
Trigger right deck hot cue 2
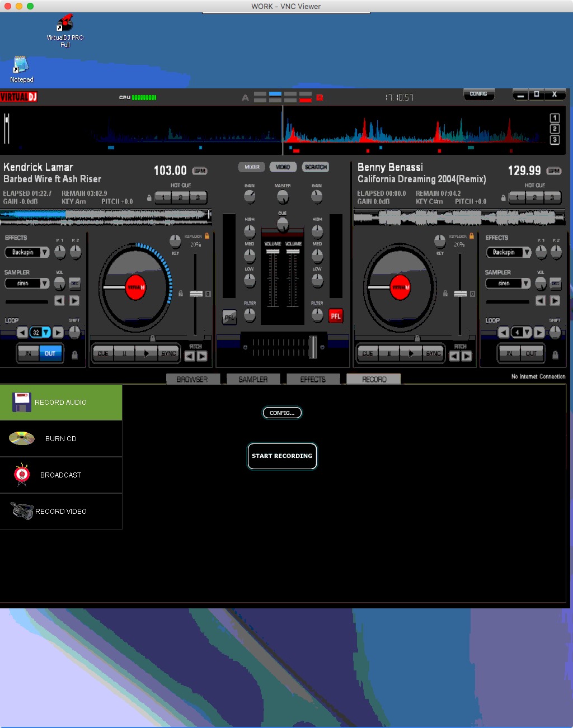pyautogui.click(x=534, y=197)
